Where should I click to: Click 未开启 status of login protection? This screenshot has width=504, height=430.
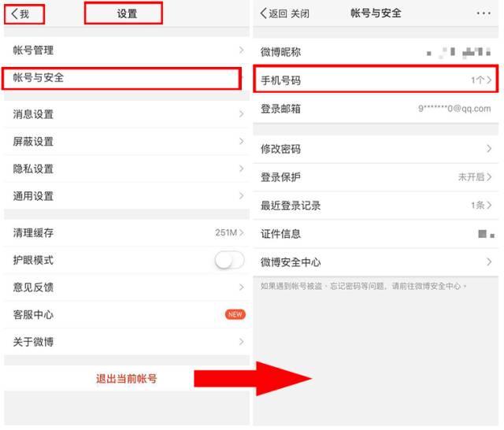[471, 176]
